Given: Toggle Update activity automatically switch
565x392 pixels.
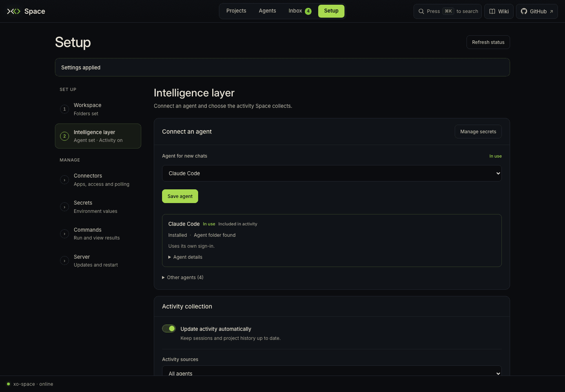Looking at the screenshot, I should tap(169, 328).
